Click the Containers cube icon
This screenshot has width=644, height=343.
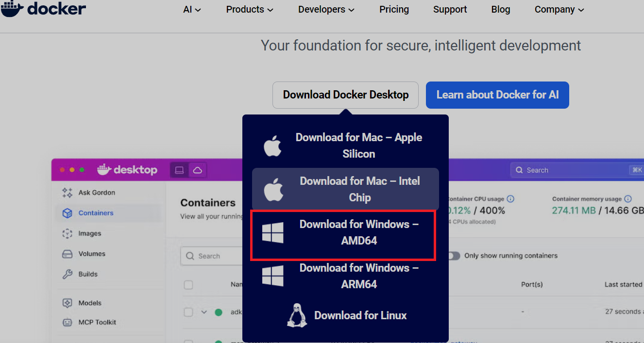pos(68,213)
